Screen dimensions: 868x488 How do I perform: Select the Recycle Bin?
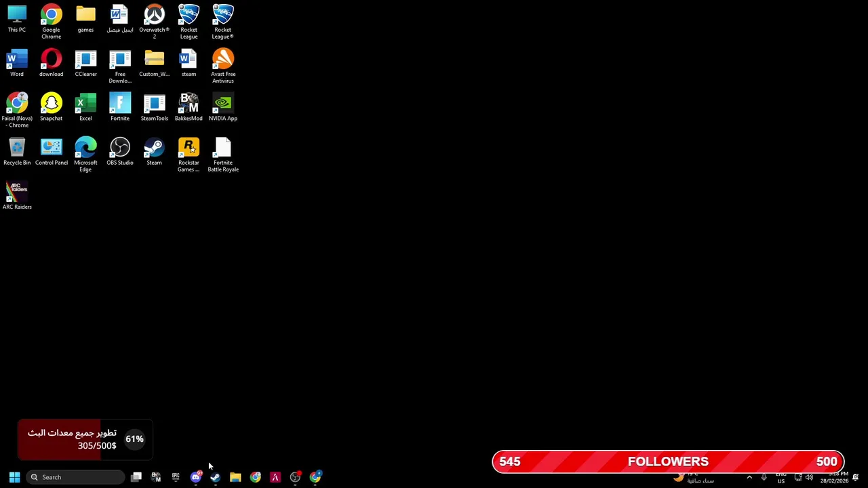tap(17, 152)
